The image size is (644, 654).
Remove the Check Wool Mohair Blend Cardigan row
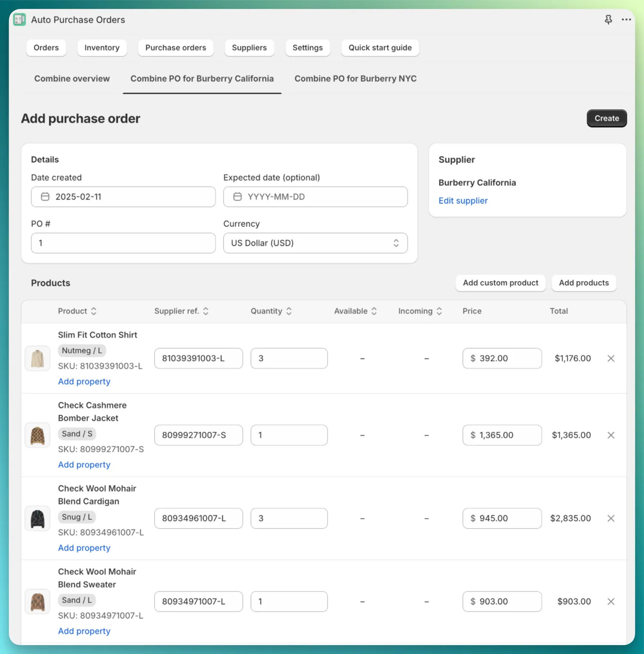point(611,518)
